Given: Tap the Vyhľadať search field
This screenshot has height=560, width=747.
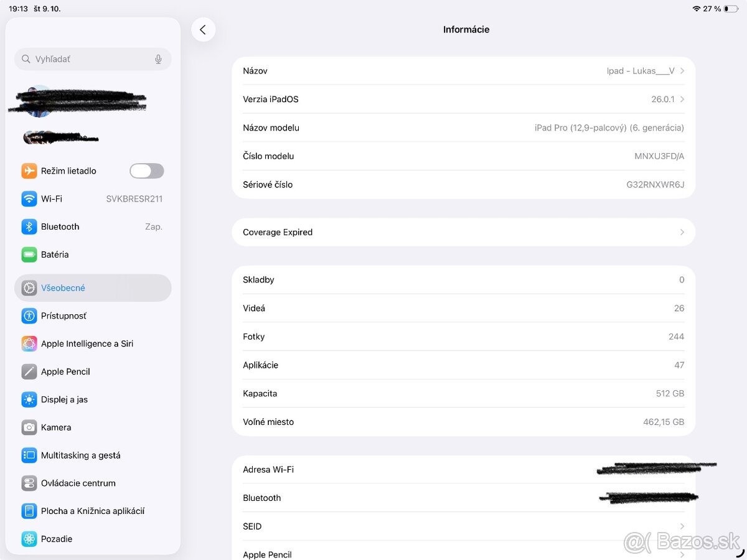Looking at the screenshot, I should tap(87, 58).
